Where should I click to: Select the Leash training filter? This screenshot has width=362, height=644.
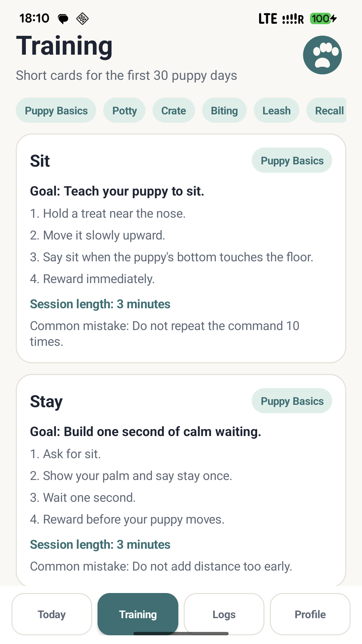pos(276,110)
